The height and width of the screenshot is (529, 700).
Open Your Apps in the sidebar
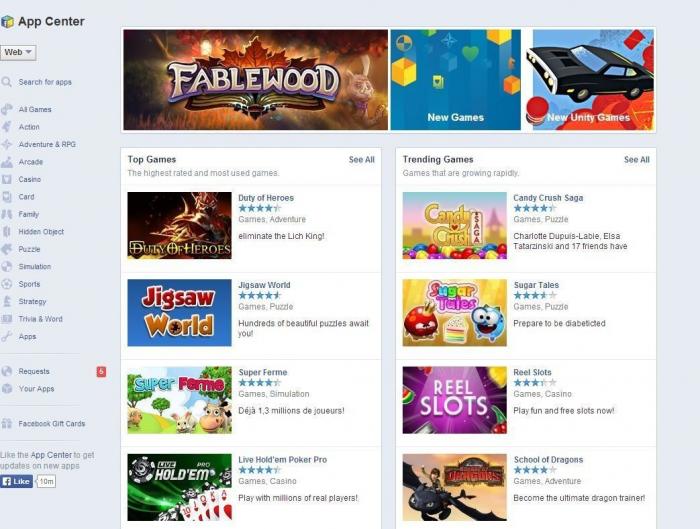36,389
